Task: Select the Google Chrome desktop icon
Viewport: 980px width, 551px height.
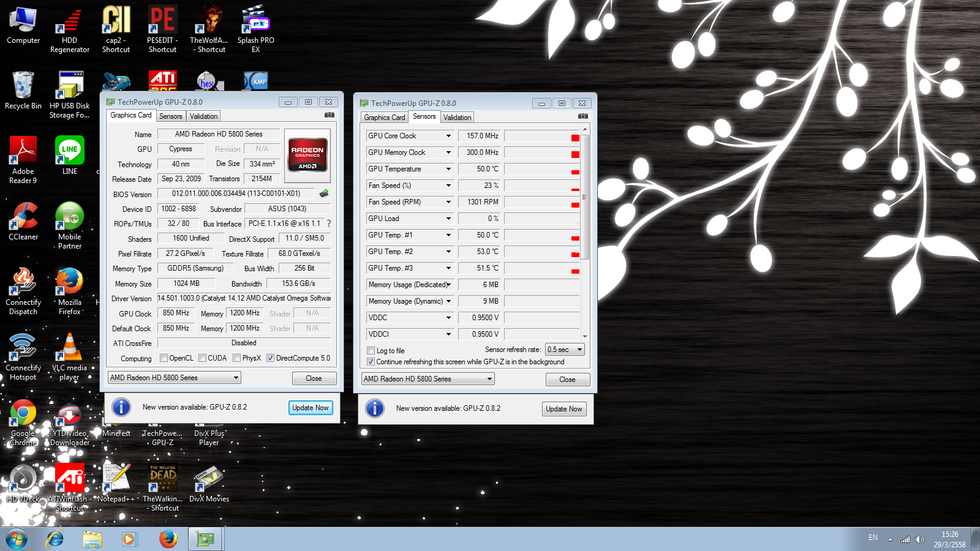Action: click(23, 422)
